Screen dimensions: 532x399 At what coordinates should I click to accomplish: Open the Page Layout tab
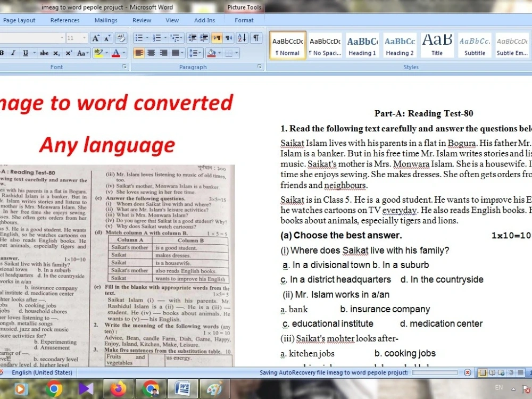pyautogui.click(x=19, y=20)
